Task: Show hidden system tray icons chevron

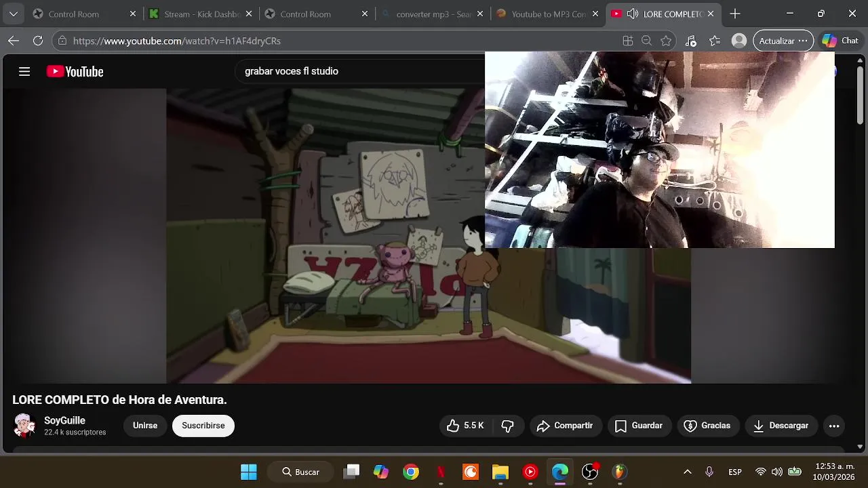Action: click(x=687, y=472)
